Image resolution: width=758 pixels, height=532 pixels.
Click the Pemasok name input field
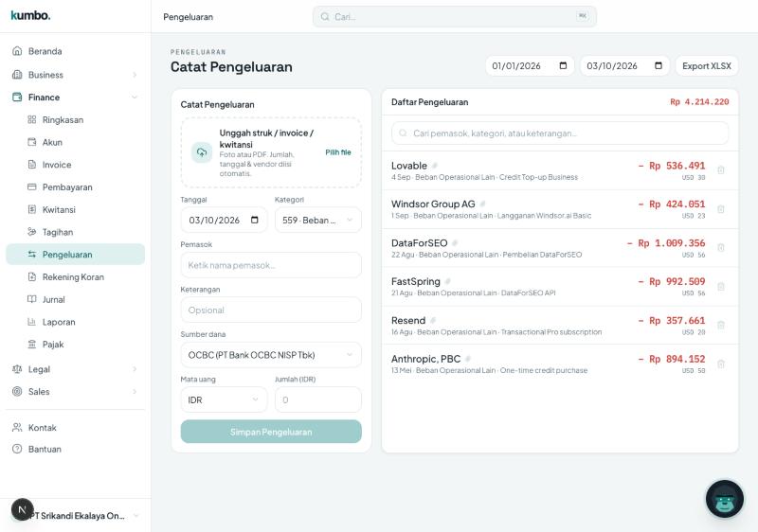pos(271,265)
